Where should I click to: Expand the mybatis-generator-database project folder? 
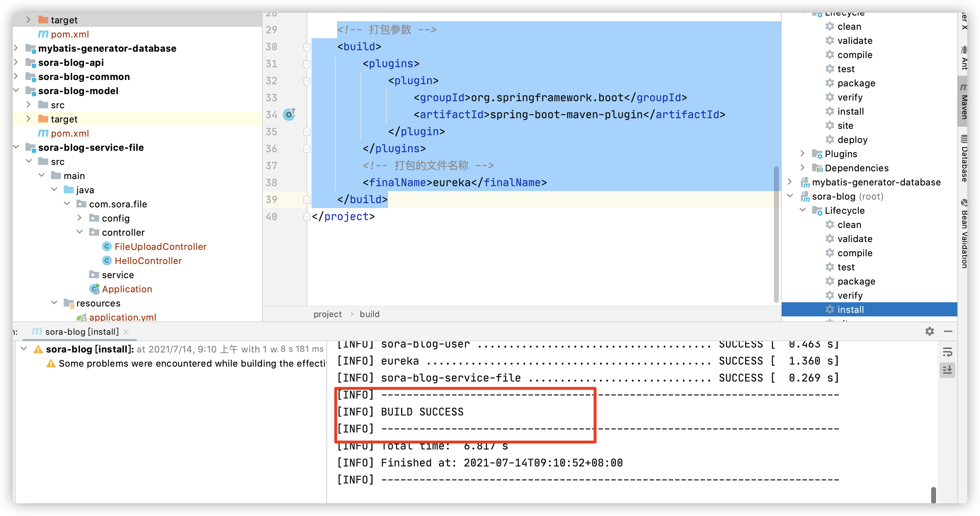16,48
